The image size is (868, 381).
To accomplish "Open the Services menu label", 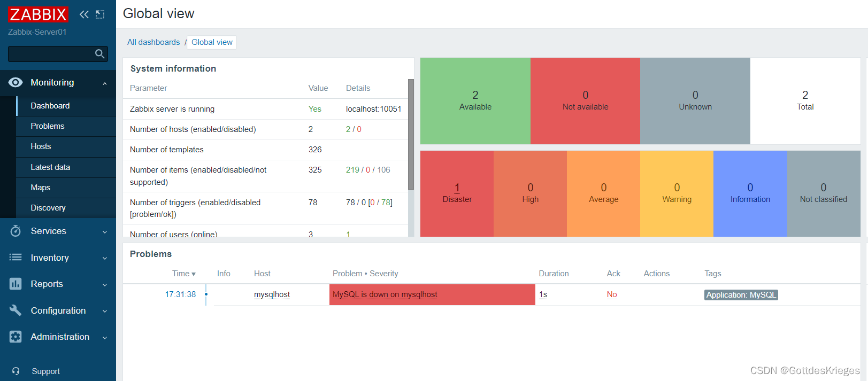I will point(49,231).
